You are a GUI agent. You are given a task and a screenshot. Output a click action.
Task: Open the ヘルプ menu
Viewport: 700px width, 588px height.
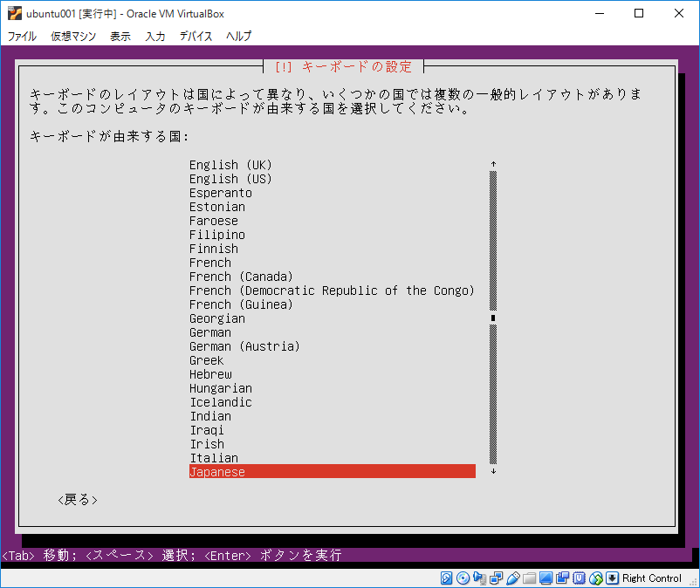(x=239, y=36)
